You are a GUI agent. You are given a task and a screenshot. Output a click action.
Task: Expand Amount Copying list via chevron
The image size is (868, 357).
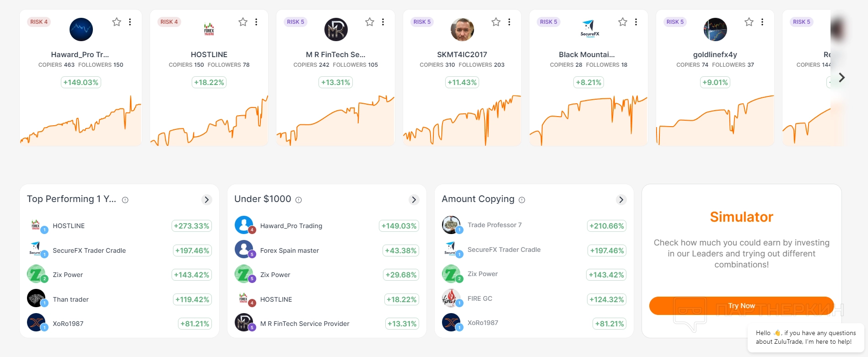coord(621,200)
